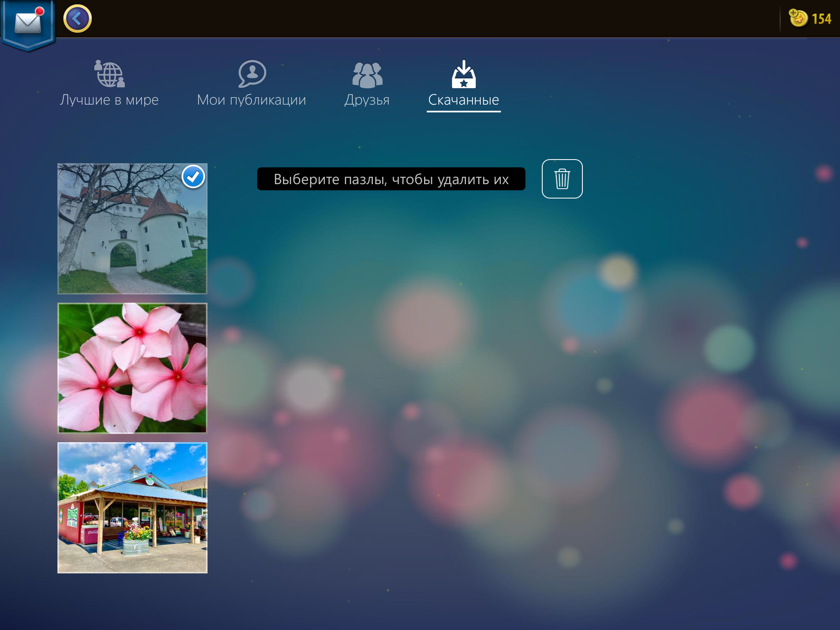Switch to the Друзья tab
This screenshot has height=630, width=840.
click(x=367, y=100)
